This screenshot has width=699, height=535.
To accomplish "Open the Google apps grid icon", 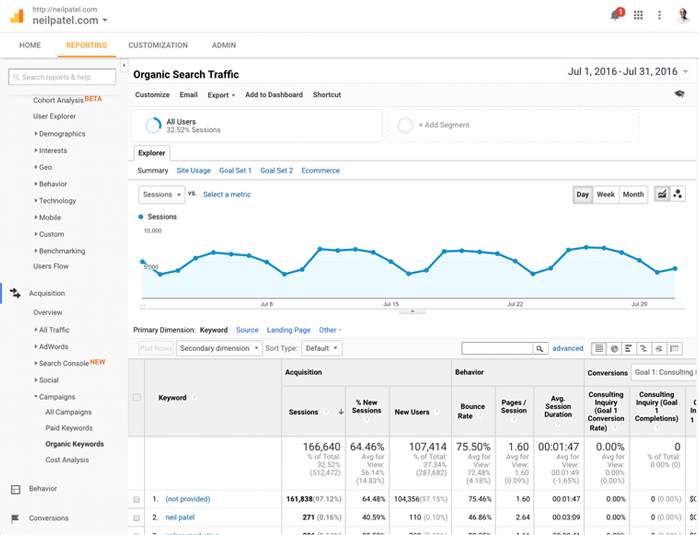I will tap(638, 15).
